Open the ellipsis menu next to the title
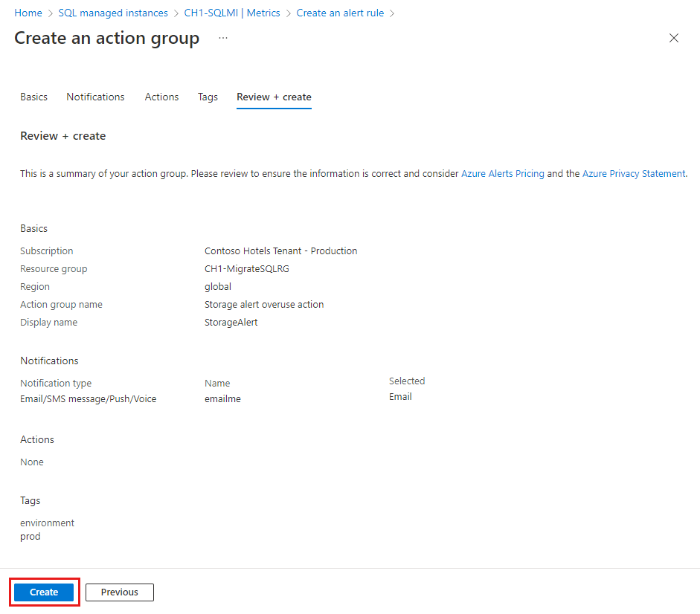This screenshot has height=614, width=700. click(222, 38)
